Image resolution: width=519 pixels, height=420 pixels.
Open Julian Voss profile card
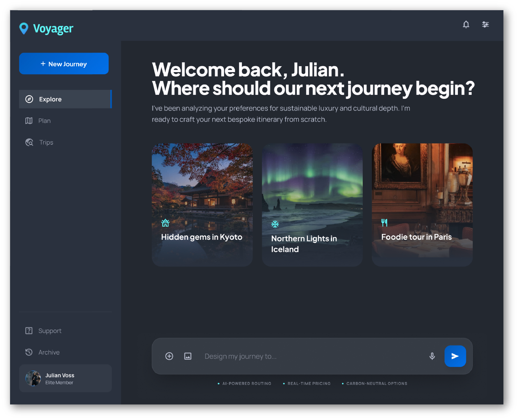65,378
